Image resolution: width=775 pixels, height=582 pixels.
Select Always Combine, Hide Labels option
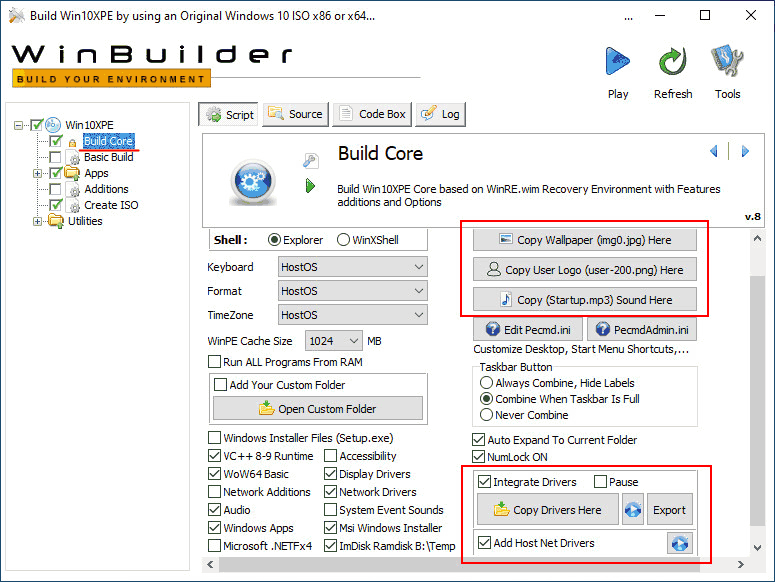coord(486,382)
